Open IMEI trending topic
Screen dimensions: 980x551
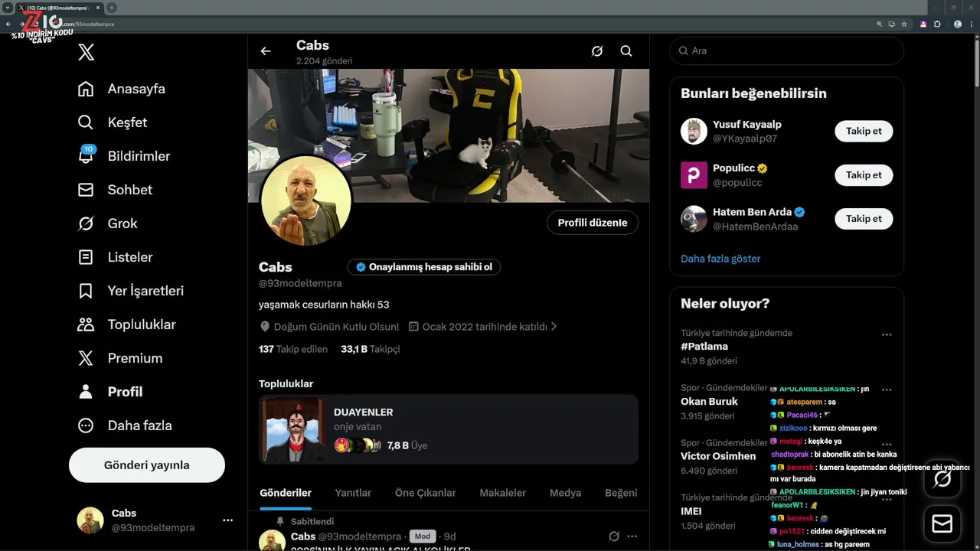(691, 511)
